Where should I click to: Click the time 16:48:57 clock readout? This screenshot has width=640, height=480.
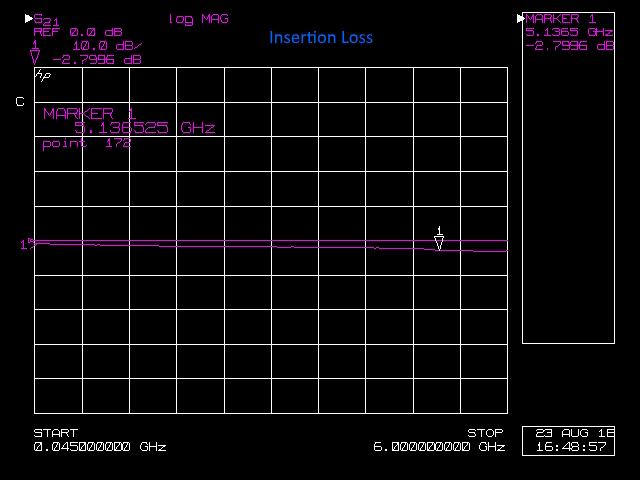tap(568, 447)
